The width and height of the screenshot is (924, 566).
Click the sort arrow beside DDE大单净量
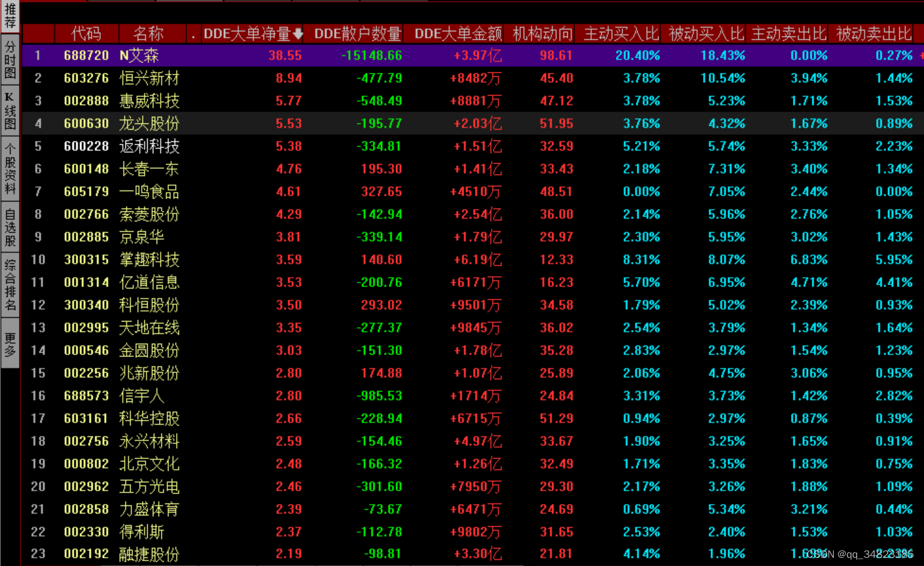tap(298, 33)
